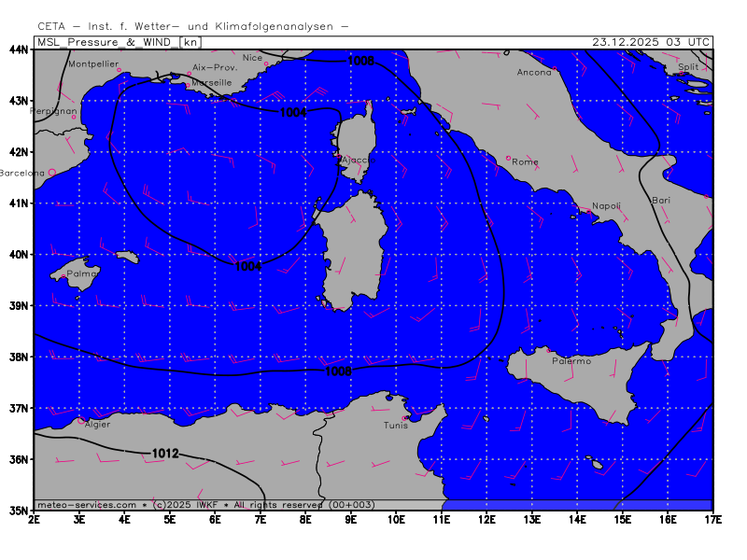This screenshot has width=747, height=560.
Task: Select the Ancona city marker
Action: click(x=555, y=68)
